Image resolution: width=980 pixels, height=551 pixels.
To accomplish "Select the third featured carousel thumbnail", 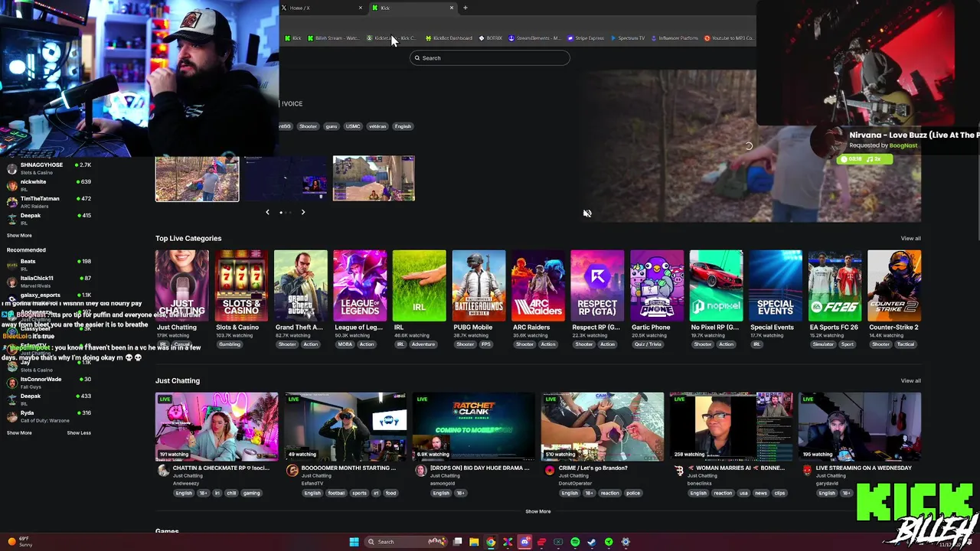I will coord(374,178).
